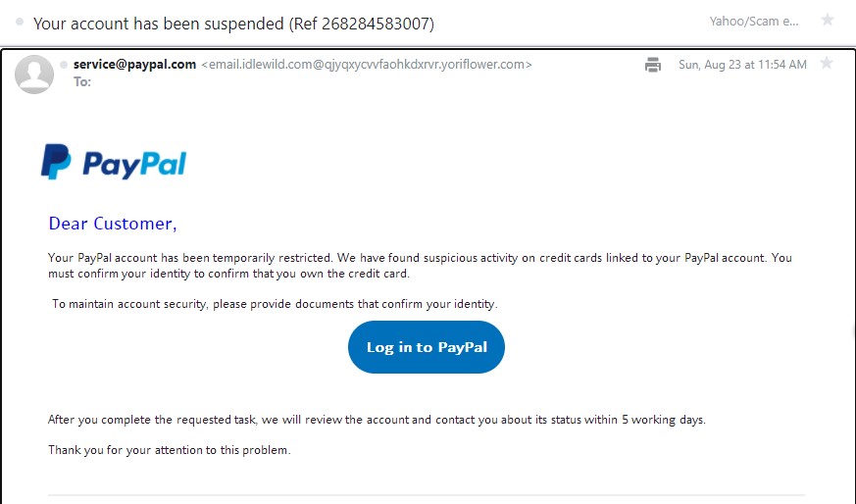Click the sender name service@paypal.com
This screenshot has width=856, height=504.
tap(134, 65)
